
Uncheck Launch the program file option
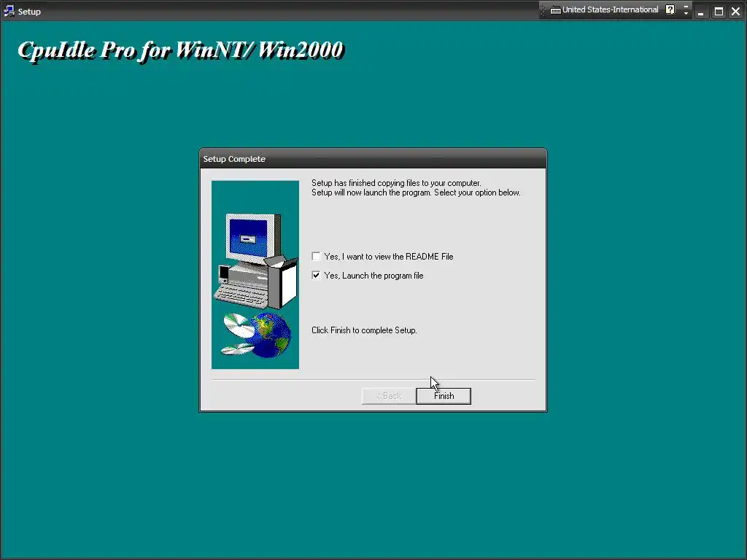coord(316,275)
